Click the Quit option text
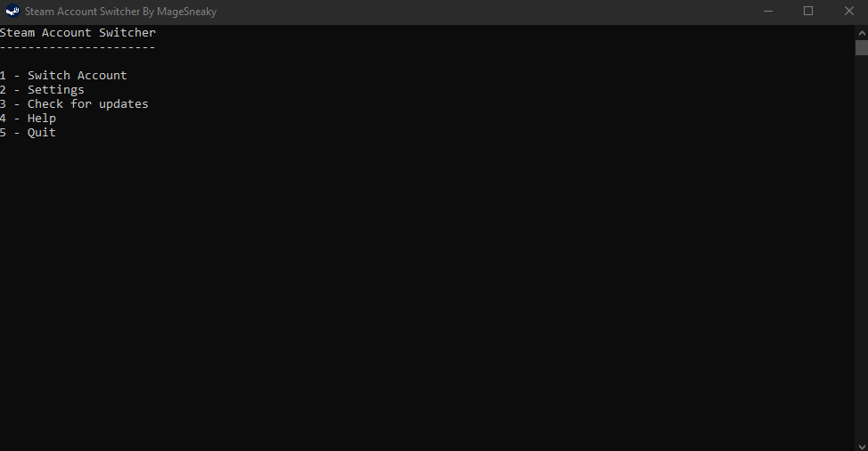868x451 pixels. (x=42, y=132)
